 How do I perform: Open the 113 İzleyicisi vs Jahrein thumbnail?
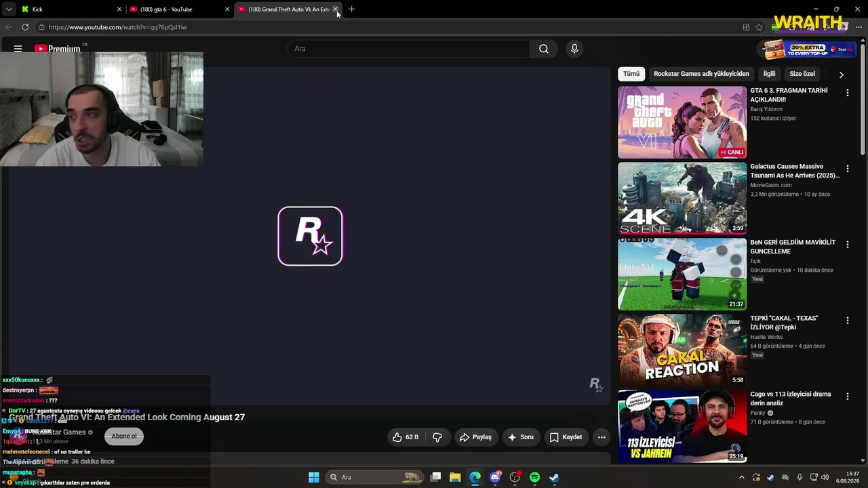pos(682,426)
